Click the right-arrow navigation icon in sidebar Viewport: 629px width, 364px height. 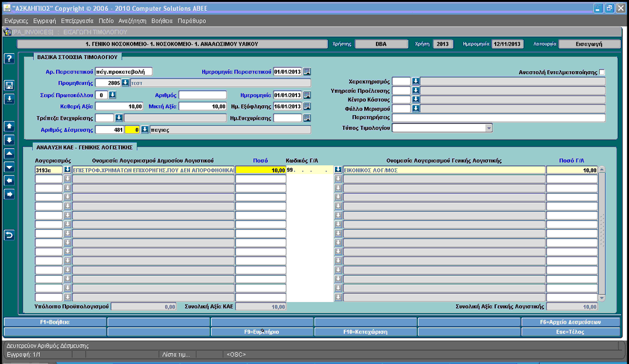point(9,195)
